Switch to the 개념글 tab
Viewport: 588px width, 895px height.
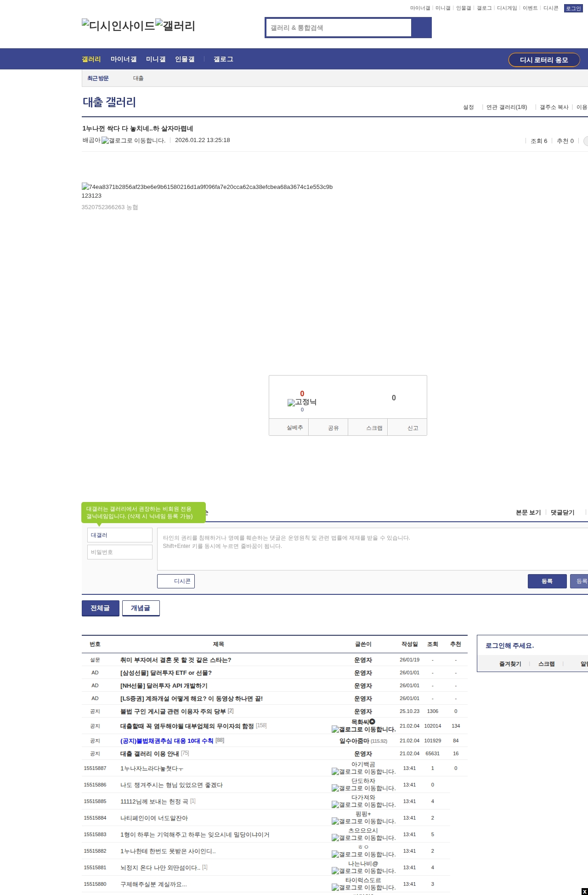tap(141, 608)
